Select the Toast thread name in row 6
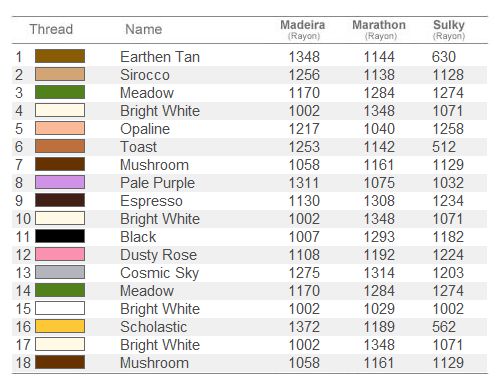This screenshot has width=500, height=384. 139,147
